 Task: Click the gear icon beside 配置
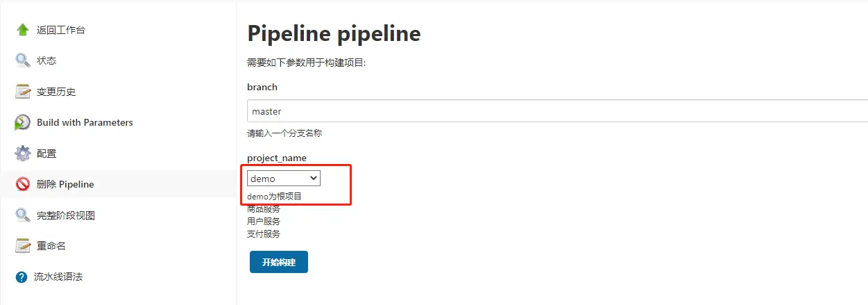tap(23, 154)
